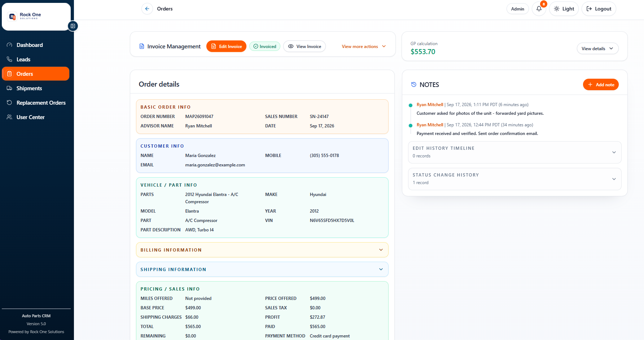This screenshot has width=644, height=340.
Task: Toggle the Light theme mode
Action: [x=564, y=9]
